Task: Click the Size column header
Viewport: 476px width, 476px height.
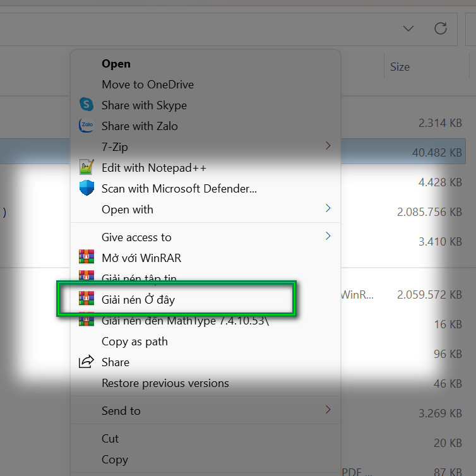Action: (x=400, y=67)
